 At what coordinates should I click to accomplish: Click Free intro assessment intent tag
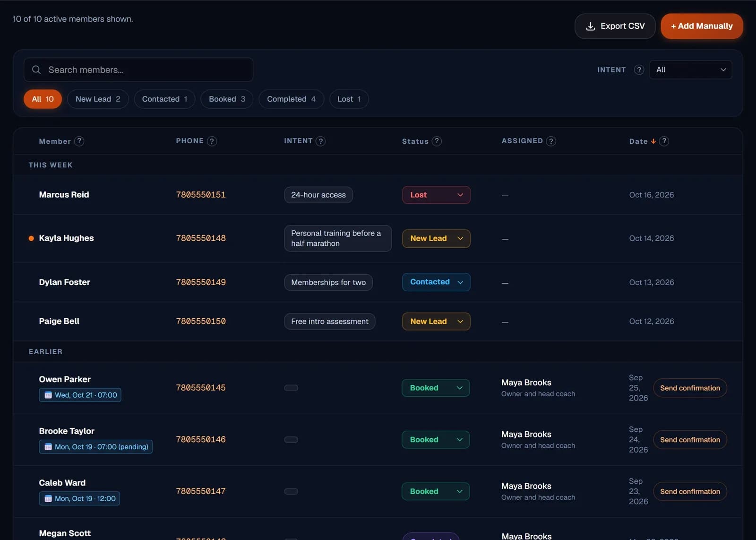click(330, 322)
